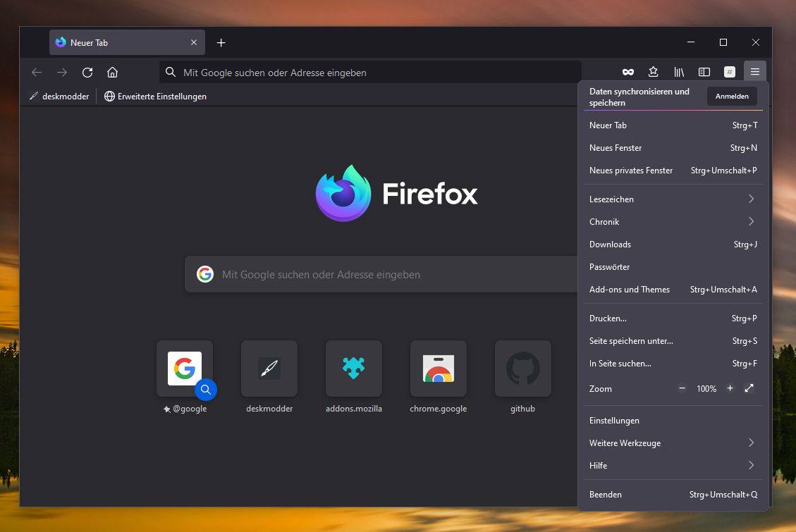The height and width of the screenshot is (532, 796).
Task: Open Neues privates Fenster
Action: coord(673,171)
